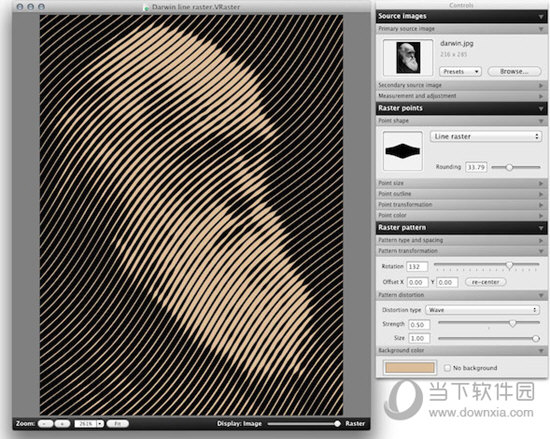550x439 pixels.
Task: Click the darwin.jpg source image thumbnail
Action: click(408, 58)
